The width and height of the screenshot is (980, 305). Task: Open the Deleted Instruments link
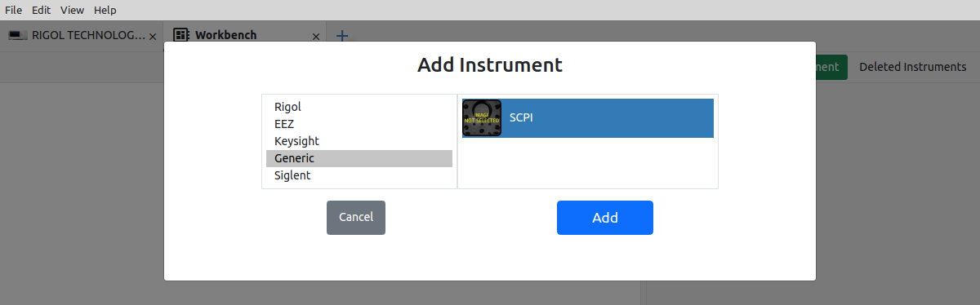click(x=912, y=67)
